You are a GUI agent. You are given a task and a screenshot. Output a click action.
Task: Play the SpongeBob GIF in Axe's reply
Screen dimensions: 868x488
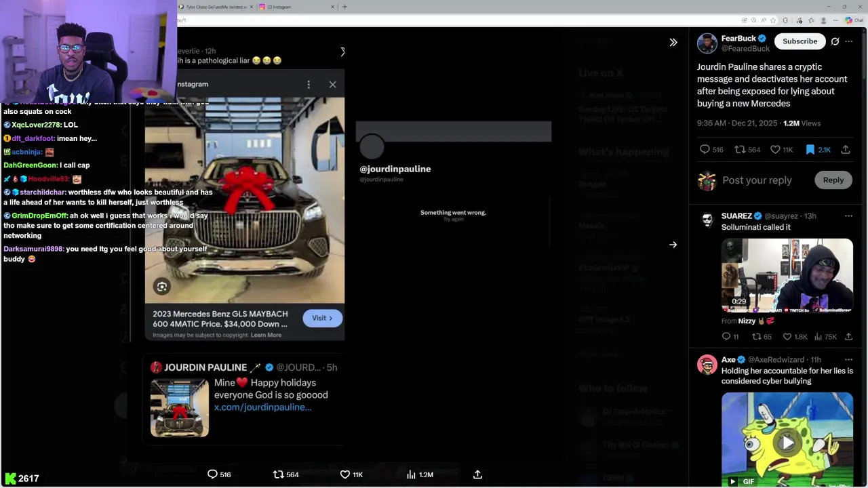point(787,443)
